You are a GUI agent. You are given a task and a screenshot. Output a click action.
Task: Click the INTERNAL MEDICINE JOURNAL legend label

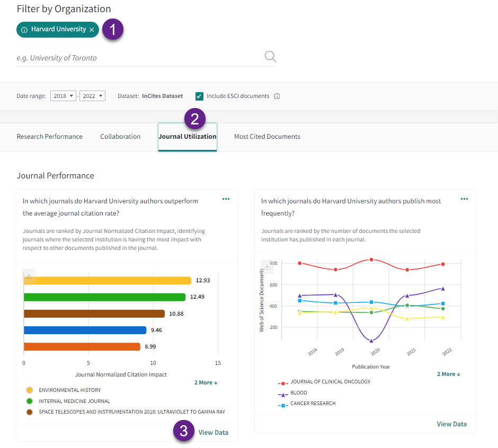pyautogui.click(x=74, y=401)
